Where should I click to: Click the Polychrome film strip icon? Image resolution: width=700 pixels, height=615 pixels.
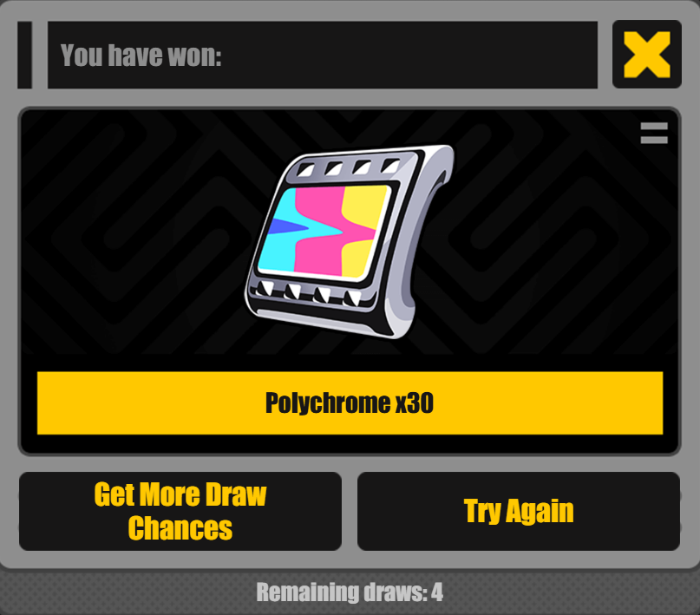click(x=350, y=241)
